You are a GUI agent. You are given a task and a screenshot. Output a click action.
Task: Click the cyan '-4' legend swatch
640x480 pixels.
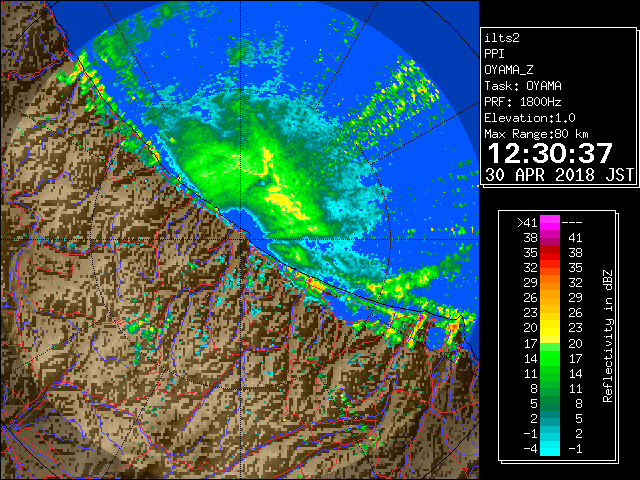coord(550,449)
